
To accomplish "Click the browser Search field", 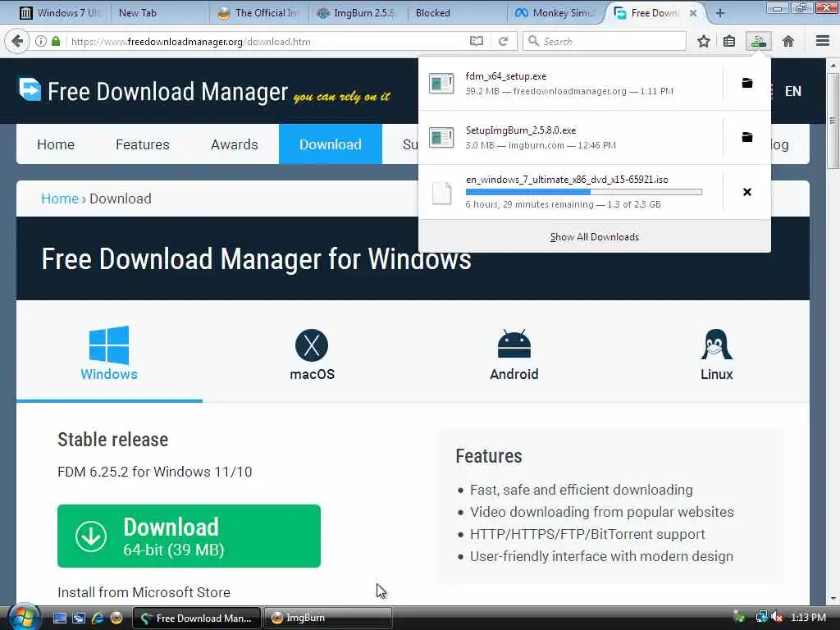I will (x=604, y=41).
